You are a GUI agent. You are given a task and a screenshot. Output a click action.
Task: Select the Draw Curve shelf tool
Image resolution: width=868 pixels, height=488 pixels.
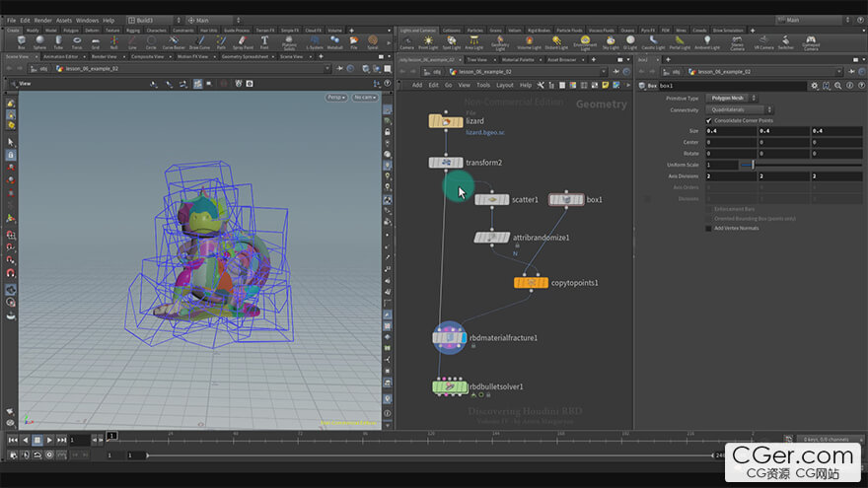[x=199, y=42]
